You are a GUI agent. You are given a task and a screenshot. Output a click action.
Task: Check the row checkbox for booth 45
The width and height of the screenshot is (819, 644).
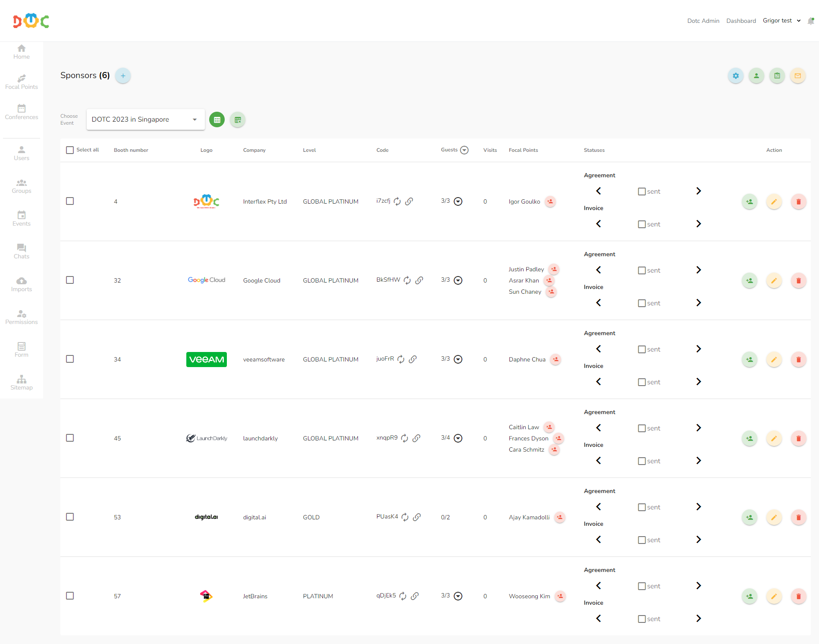click(x=70, y=438)
